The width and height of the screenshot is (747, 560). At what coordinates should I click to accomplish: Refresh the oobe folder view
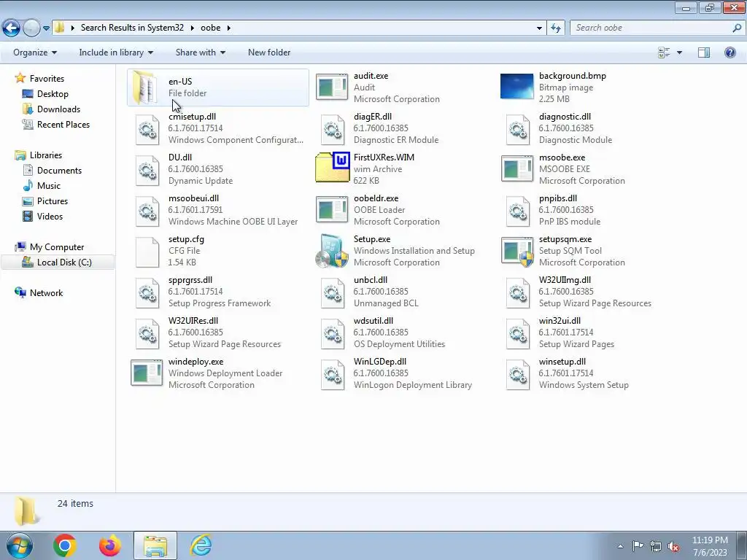555,28
